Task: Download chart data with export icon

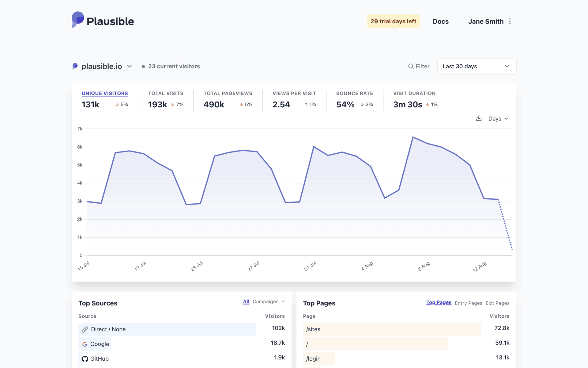Action: tap(479, 118)
